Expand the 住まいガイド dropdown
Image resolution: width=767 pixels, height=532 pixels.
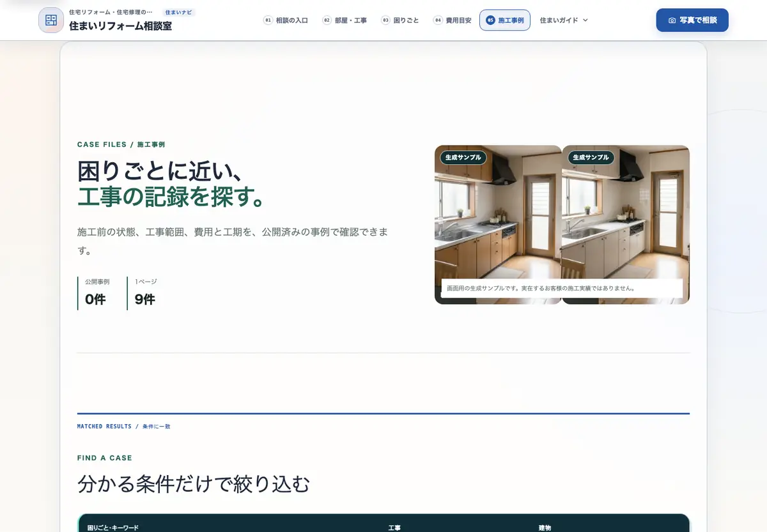tap(564, 20)
